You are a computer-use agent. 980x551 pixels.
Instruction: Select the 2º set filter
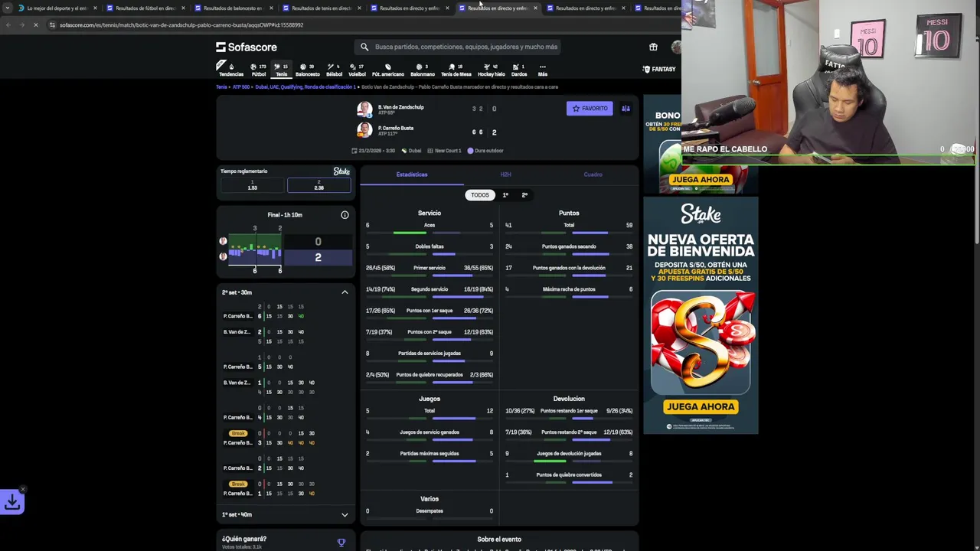pyautogui.click(x=524, y=195)
